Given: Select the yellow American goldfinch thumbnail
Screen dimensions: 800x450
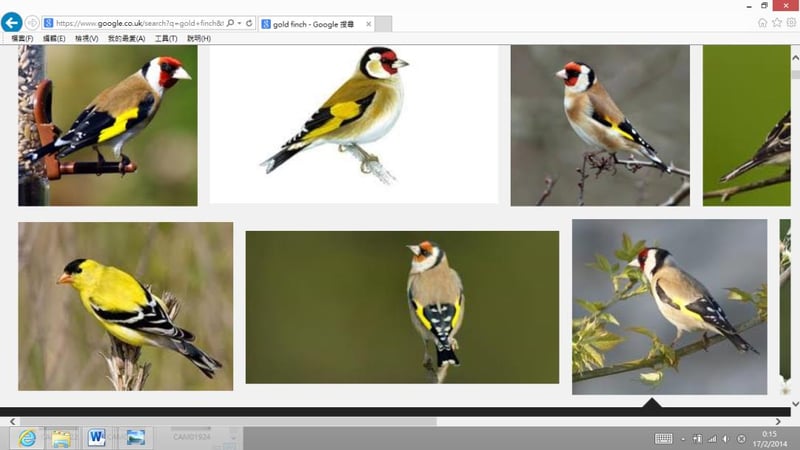Looking at the screenshot, I should [x=125, y=306].
